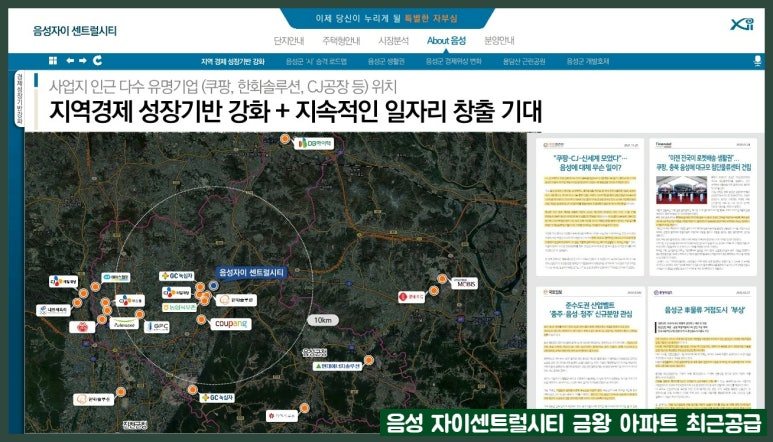The height and width of the screenshot is (442, 773).
Task: Open the 주택형안내 menu
Action: pyautogui.click(x=341, y=40)
